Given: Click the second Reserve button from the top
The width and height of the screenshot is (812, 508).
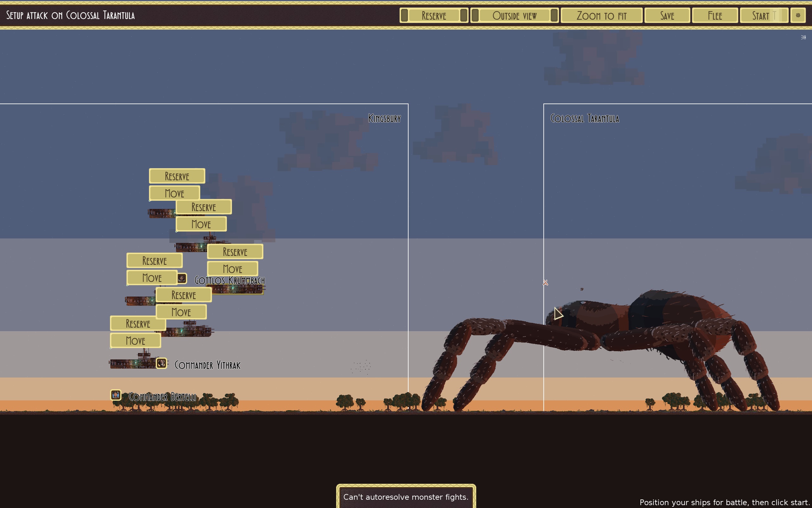Looking at the screenshot, I should [x=204, y=207].
